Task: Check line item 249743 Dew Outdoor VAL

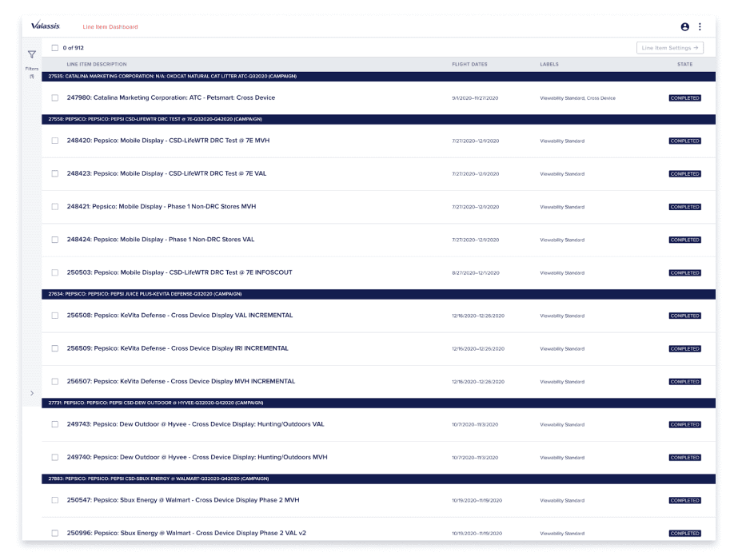Action: (55, 424)
